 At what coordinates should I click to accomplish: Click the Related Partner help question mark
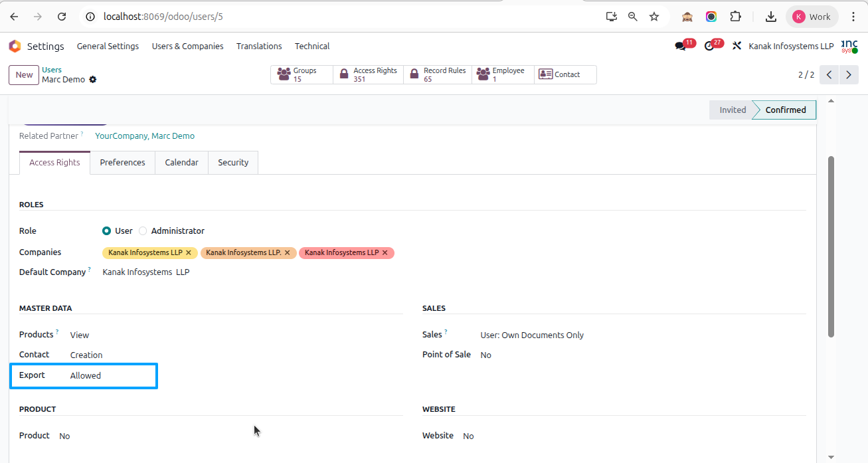click(x=82, y=134)
